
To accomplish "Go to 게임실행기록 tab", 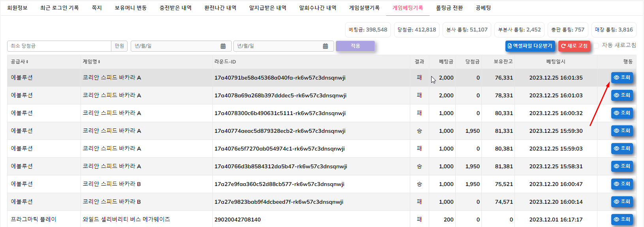I will click(x=364, y=8).
